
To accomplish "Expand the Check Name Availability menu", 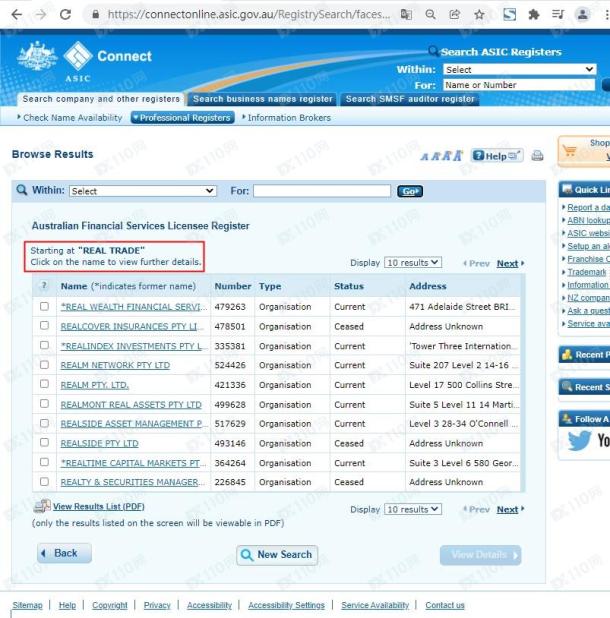I will point(70,117).
